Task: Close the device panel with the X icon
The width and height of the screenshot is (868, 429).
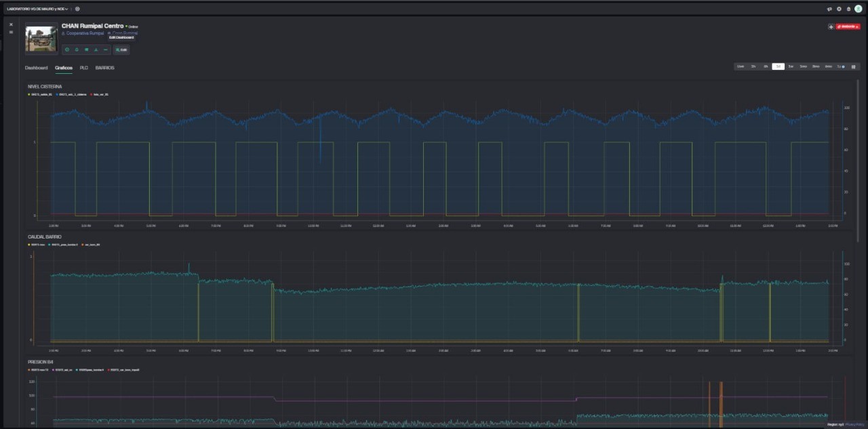Action: coord(11,24)
